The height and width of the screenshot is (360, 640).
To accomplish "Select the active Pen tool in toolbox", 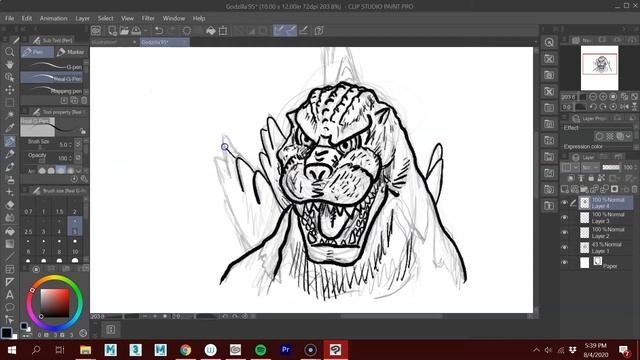I will click(x=9, y=141).
